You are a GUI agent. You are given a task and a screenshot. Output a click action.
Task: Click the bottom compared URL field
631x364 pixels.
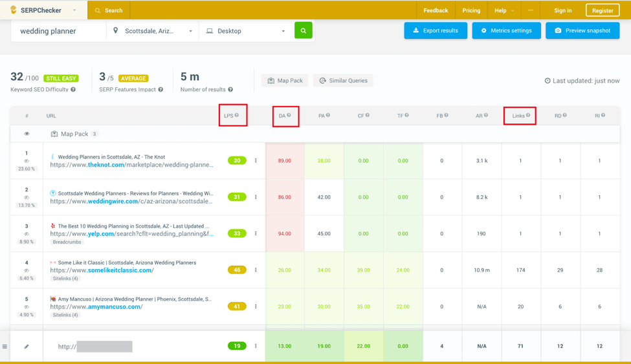(x=95, y=347)
